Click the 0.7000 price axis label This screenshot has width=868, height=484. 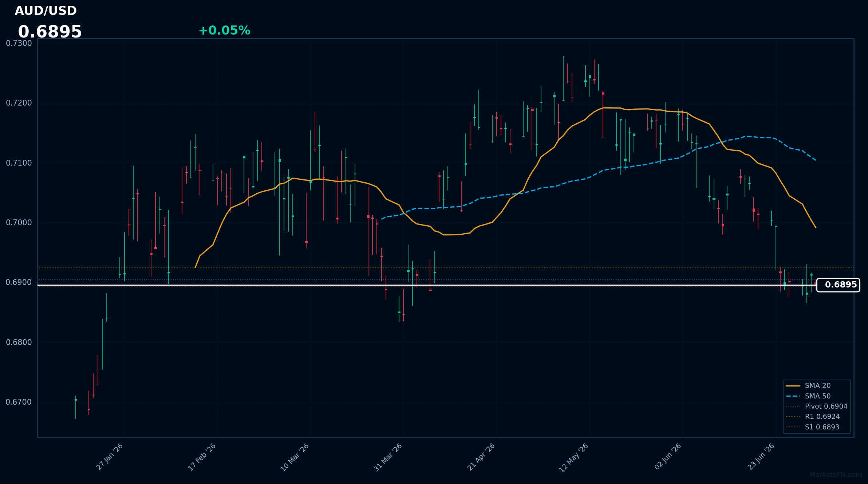[19, 223]
